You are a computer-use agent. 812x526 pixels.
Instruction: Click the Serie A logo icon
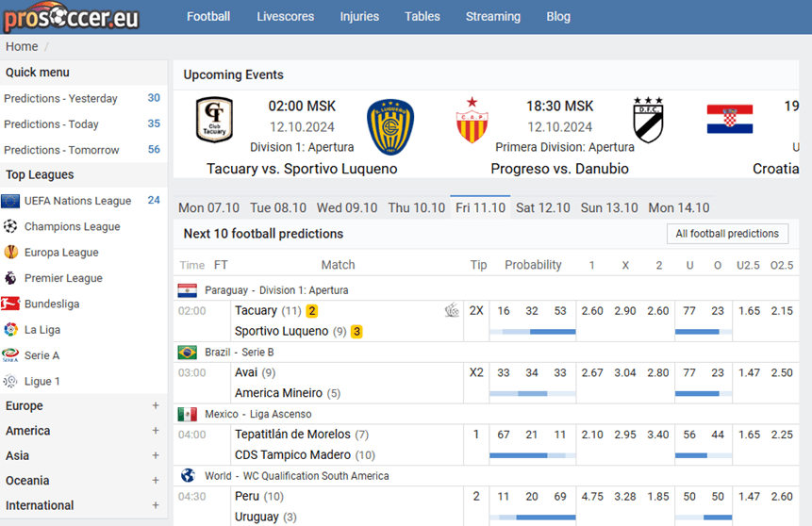coord(10,355)
